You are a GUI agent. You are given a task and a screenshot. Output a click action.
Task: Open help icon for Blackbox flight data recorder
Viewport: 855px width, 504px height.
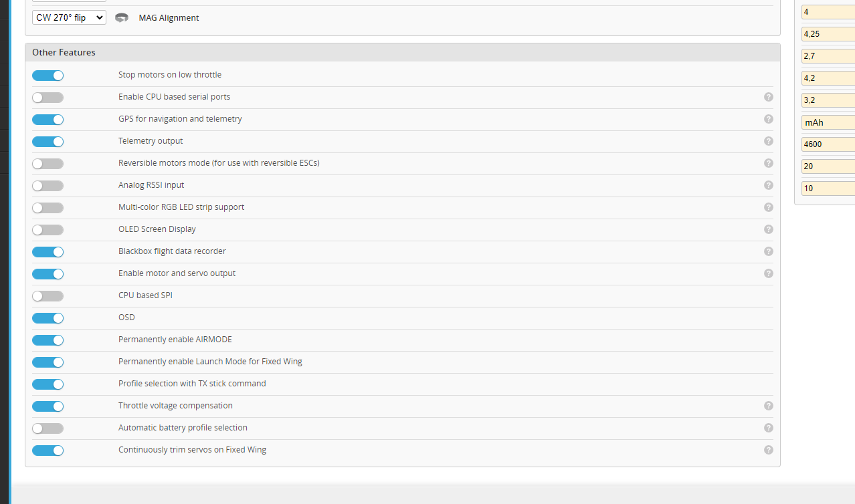coord(768,251)
